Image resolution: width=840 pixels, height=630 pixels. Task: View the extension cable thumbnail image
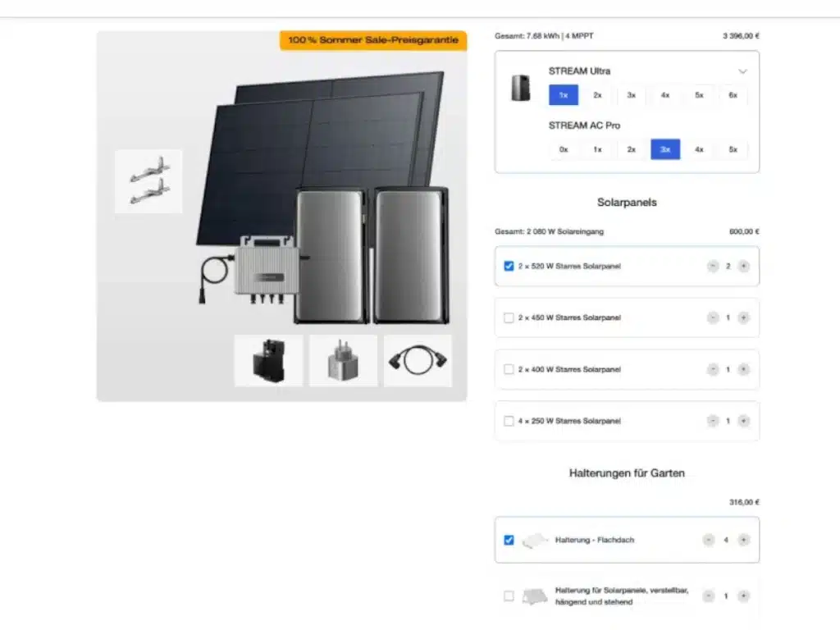pos(418,360)
